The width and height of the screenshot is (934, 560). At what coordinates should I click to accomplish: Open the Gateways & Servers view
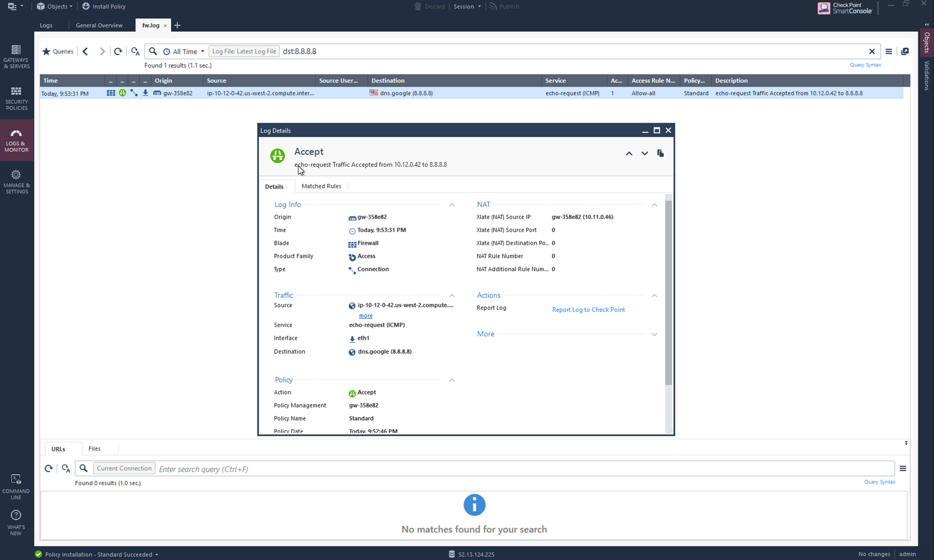pyautogui.click(x=16, y=55)
